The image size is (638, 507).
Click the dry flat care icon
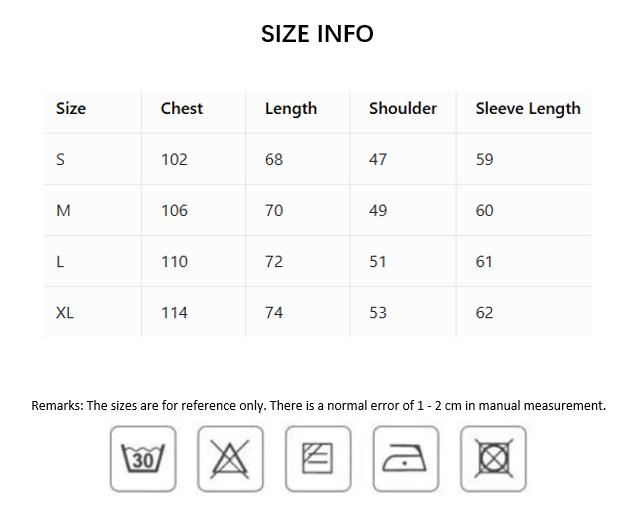point(318,458)
